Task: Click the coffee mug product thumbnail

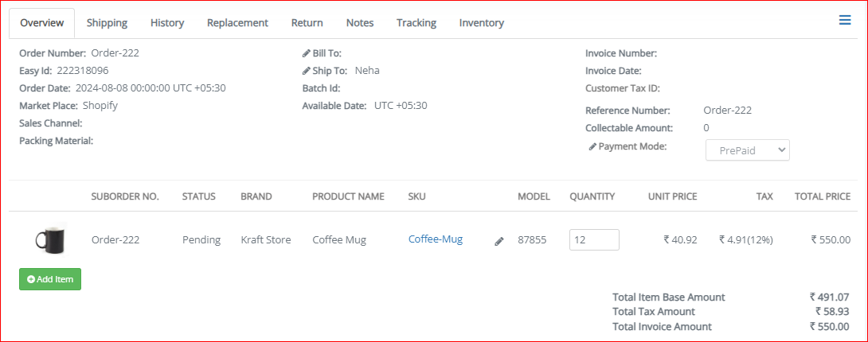Action: click(50, 239)
